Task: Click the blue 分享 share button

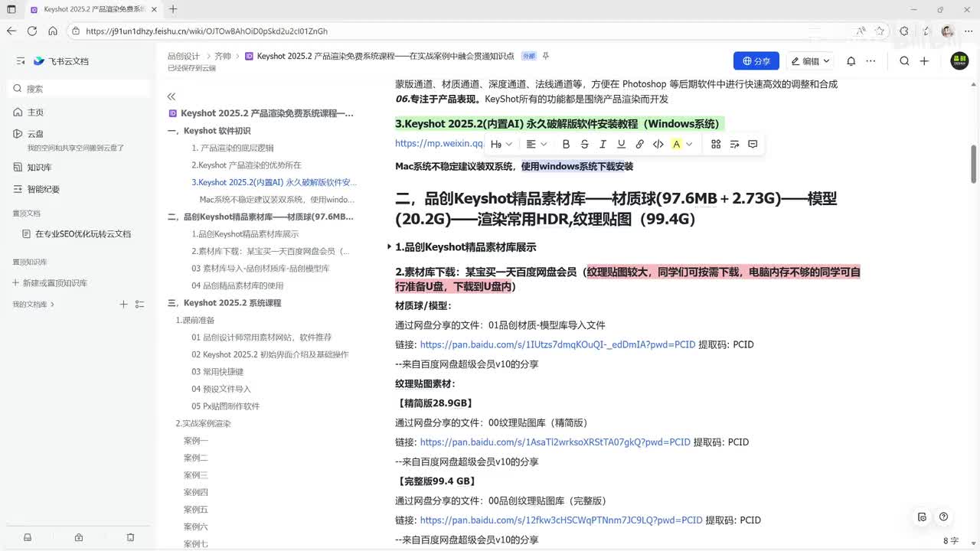Action: (x=756, y=61)
